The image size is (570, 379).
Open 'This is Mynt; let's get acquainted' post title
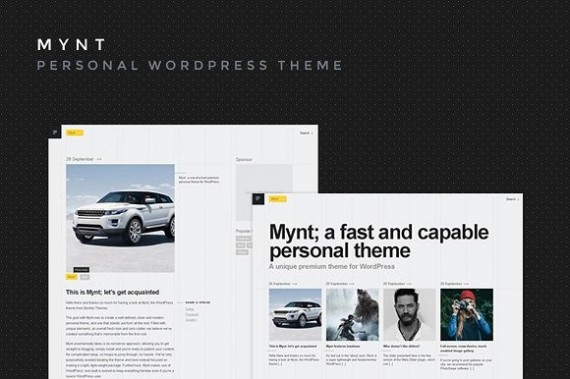112,292
